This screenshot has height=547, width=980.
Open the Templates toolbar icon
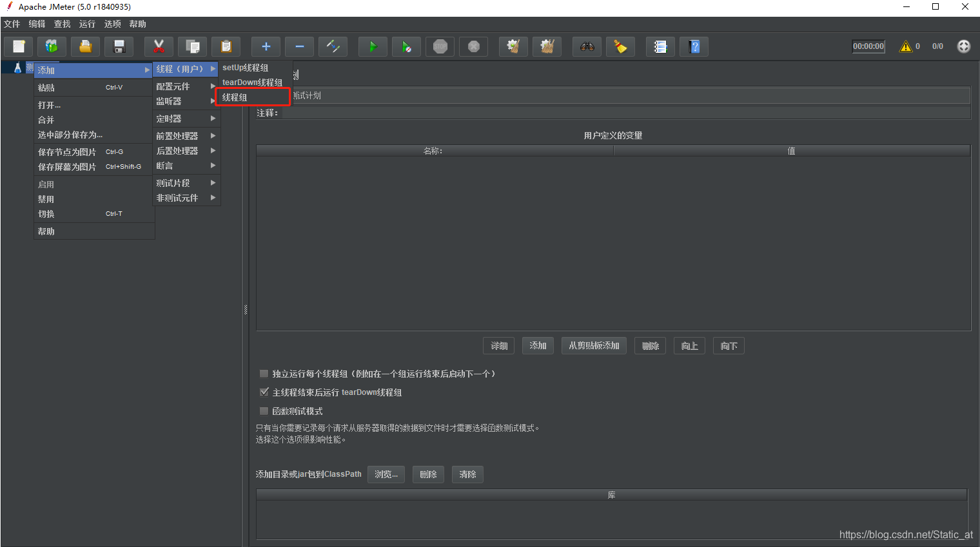pyautogui.click(x=52, y=46)
